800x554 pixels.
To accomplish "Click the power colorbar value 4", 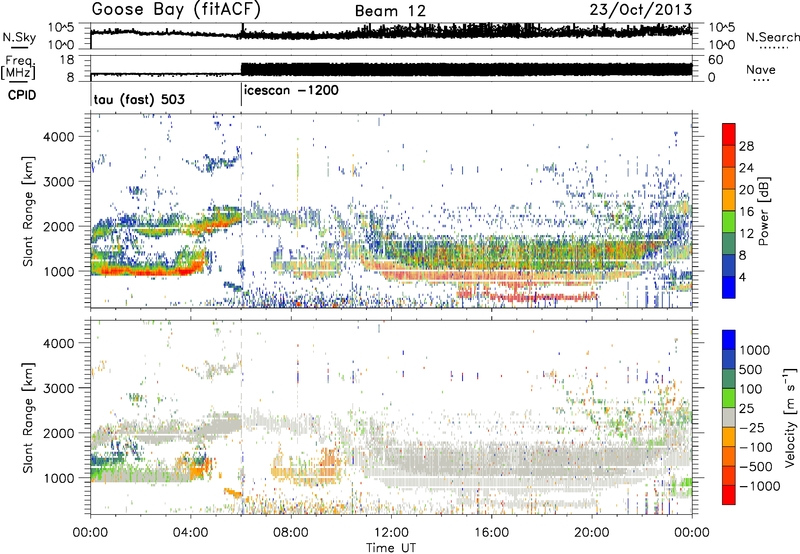I will (742, 277).
